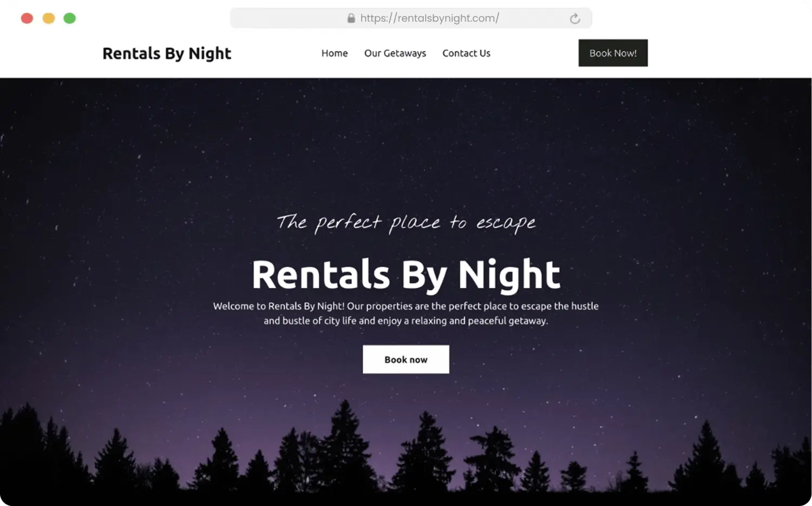This screenshot has height=506, width=812.
Task: Open the Home nav link
Action: point(335,53)
